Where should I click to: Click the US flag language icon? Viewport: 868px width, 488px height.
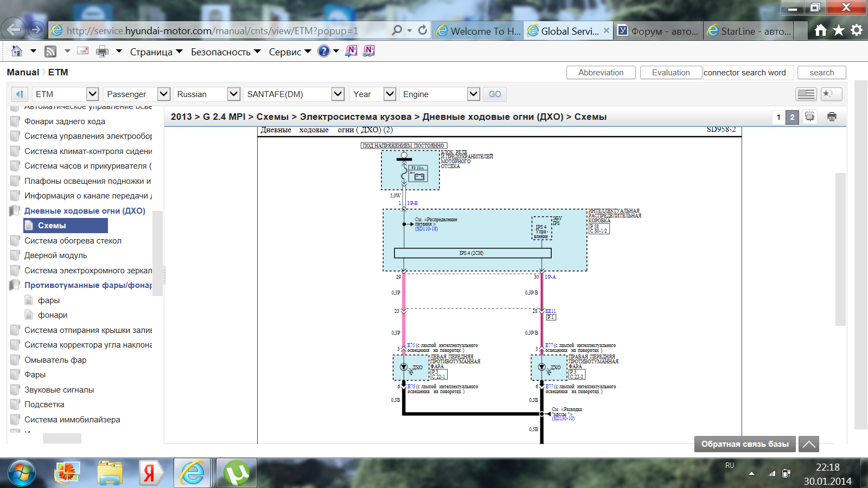[806, 94]
